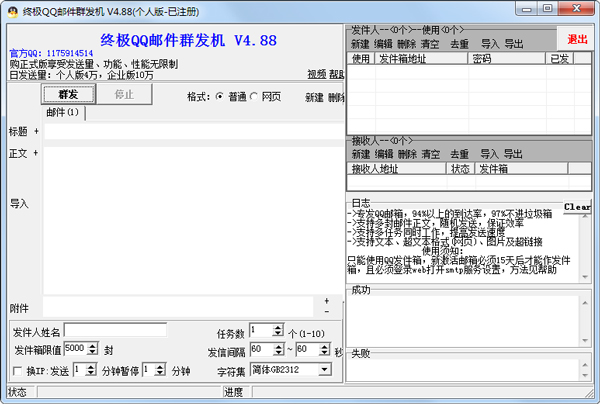Increase the 暂停 minutes spinner

(x=160, y=367)
